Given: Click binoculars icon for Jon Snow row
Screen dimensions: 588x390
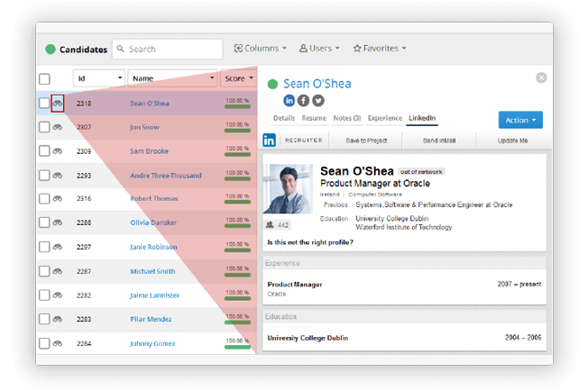Looking at the screenshot, I should pos(58,127).
